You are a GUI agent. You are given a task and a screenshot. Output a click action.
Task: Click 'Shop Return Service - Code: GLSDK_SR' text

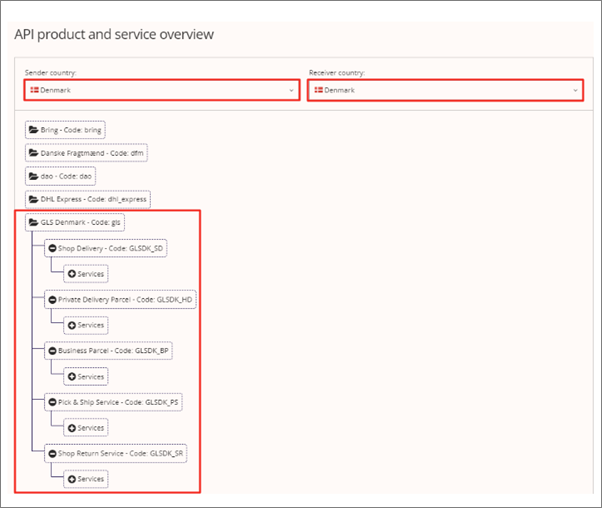(x=121, y=453)
